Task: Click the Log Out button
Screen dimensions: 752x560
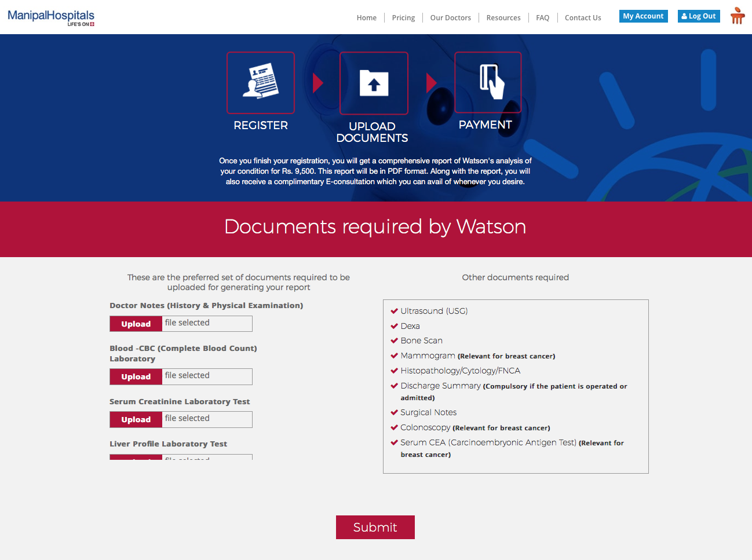Action: tap(699, 16)
